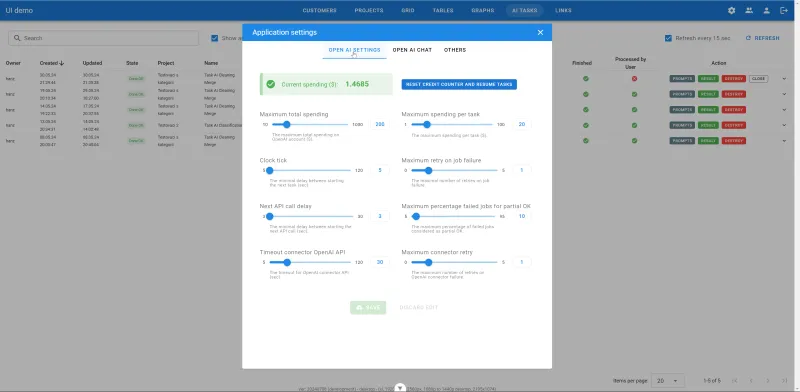Open the Tables menu item
The height and width of the screenshot is (392, 800).
(x=443, y=10)
